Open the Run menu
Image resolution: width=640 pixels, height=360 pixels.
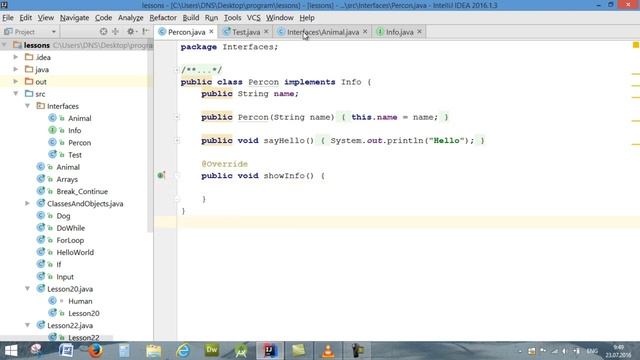point(211,18)
